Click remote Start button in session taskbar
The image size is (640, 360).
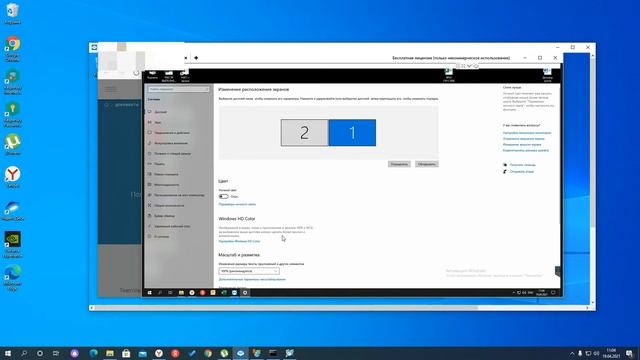pos(149,293)
